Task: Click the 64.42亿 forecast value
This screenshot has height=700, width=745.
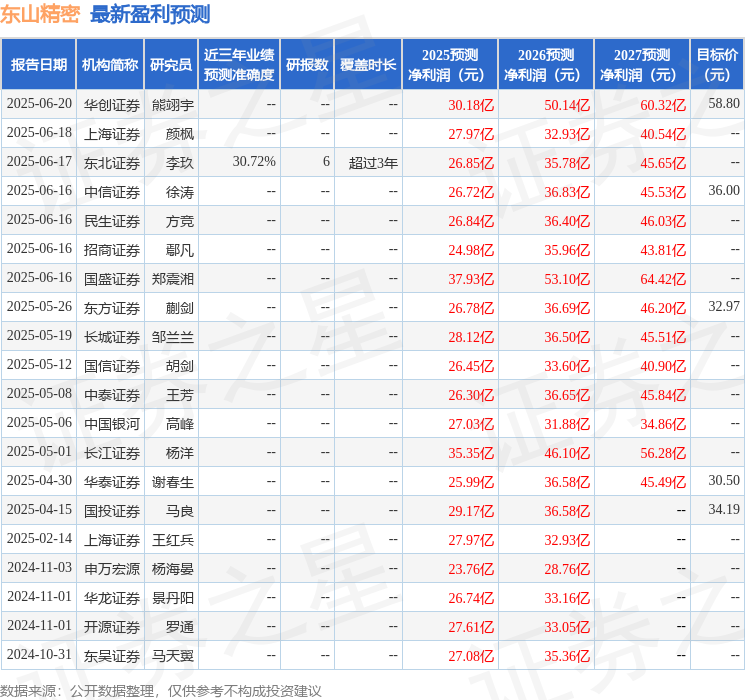Action: [x=663, y=279]
